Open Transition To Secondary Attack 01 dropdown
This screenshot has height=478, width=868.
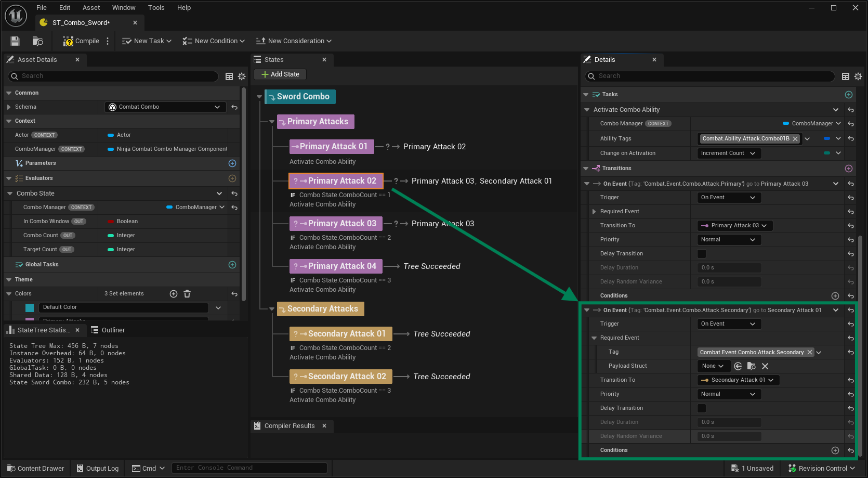pos(738,380)
